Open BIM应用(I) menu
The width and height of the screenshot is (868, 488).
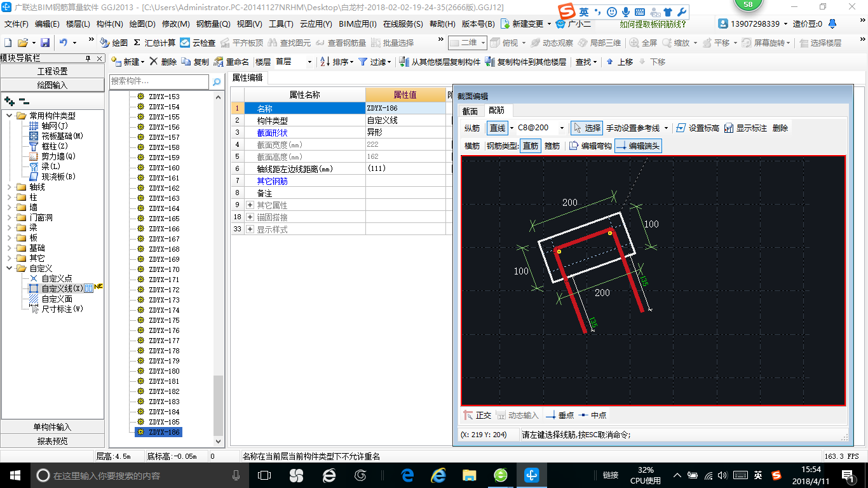coord(358,24)
